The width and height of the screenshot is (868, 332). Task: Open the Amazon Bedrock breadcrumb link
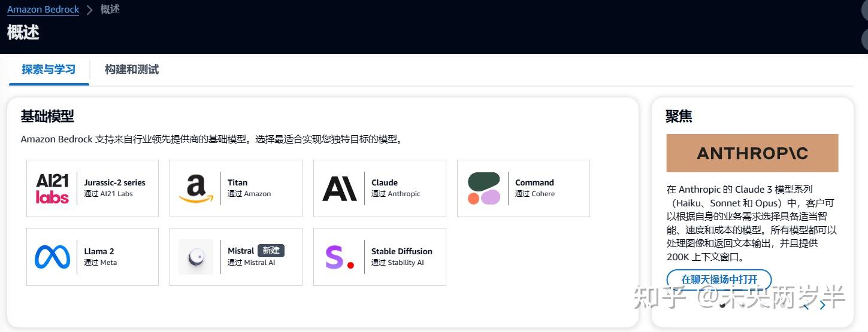[x=43, y=10]
